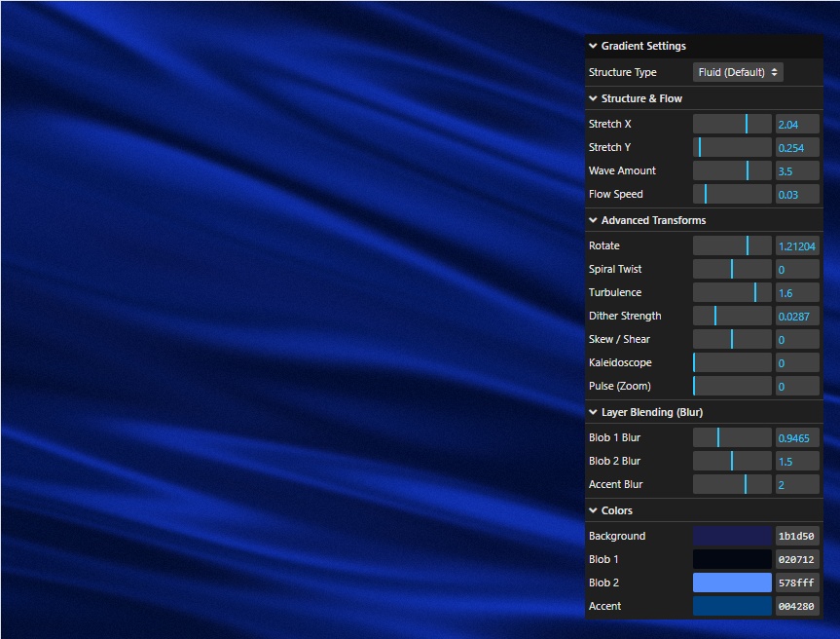Click the Stretch Y value input
This screenshot has height=639, width=840.
[796, 147]
